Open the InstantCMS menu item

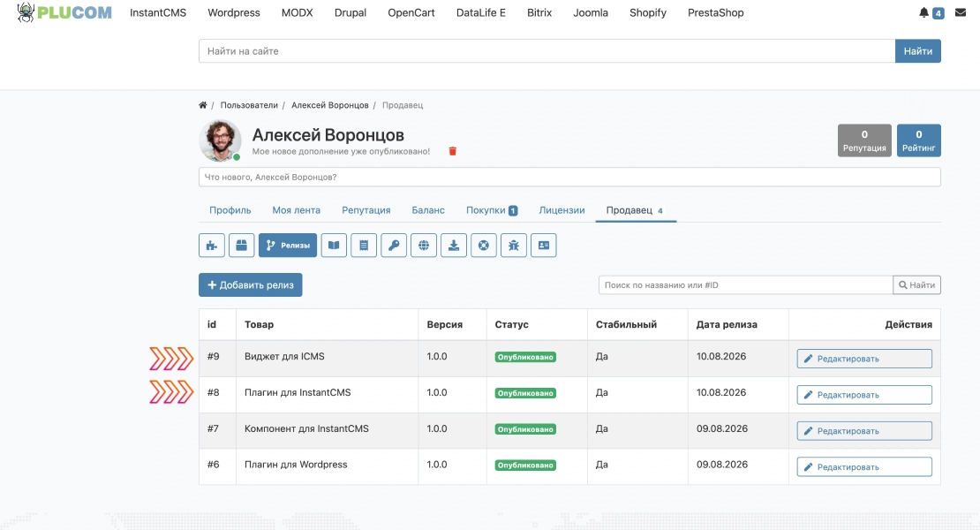tap(158, 12)
